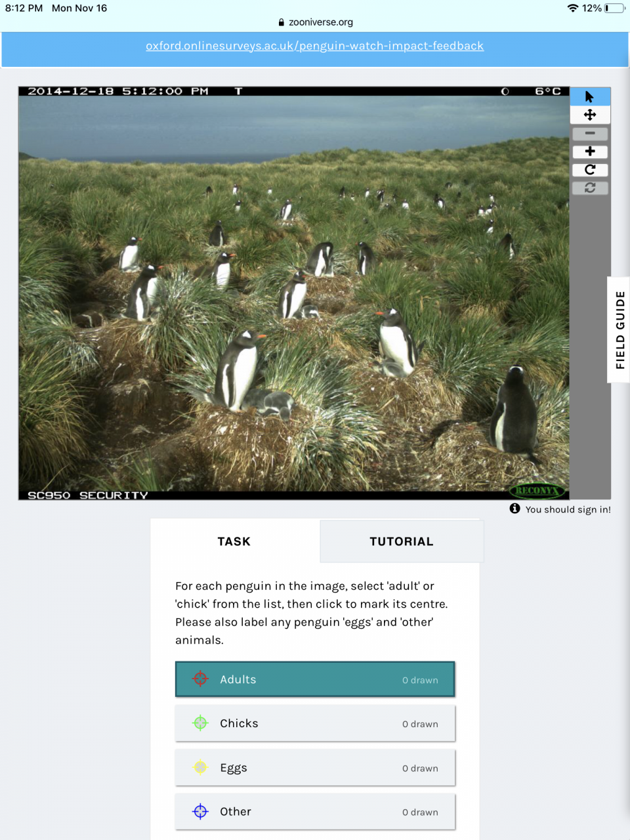Select the Other marking tool
The image size is (630, 840).
point(315,811)
